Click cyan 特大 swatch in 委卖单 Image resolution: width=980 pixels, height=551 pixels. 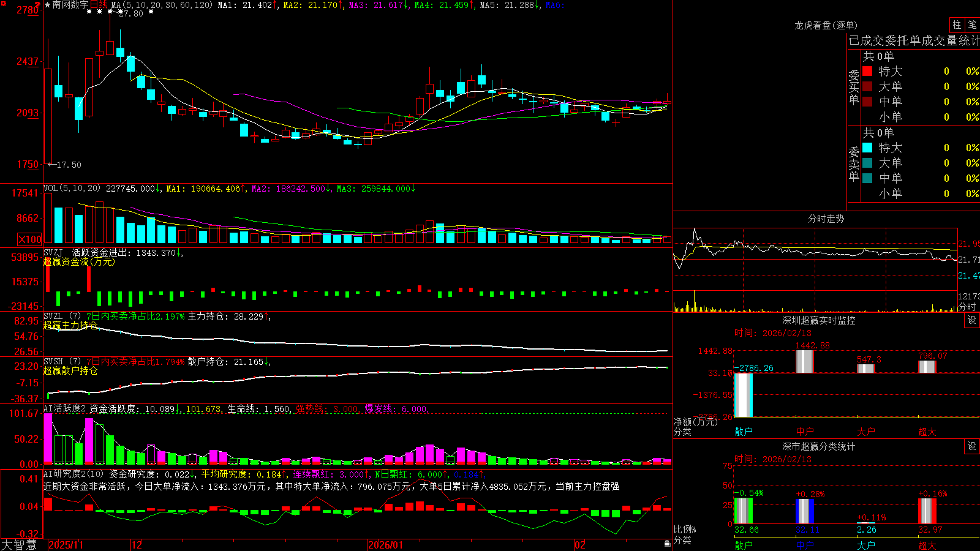[867, 148]
